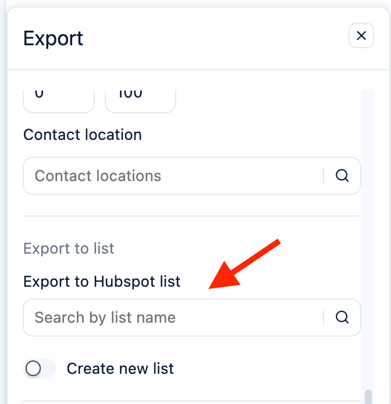Click the red arrow annotation
This screenshot has width=391, height=404.
(245, 264)
